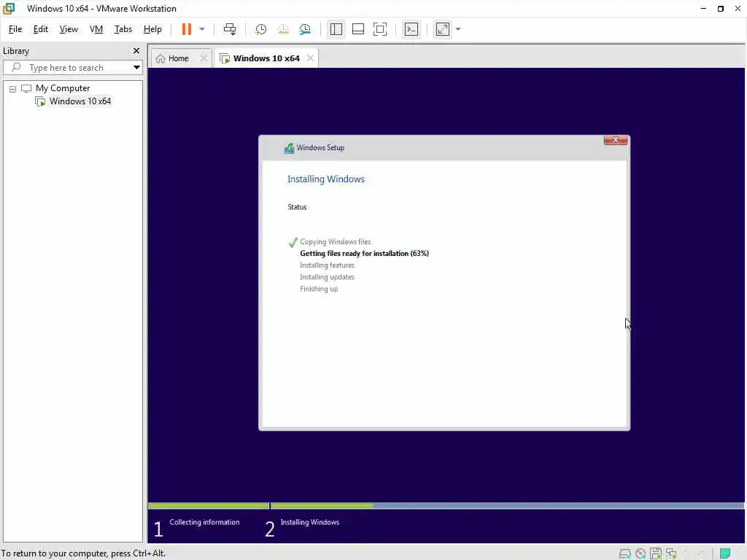Viewport: 747px width, 560px height.
Task: Click the 'Copying Windows files' status line
Action: pyautogui.click(x=335, y=242)
